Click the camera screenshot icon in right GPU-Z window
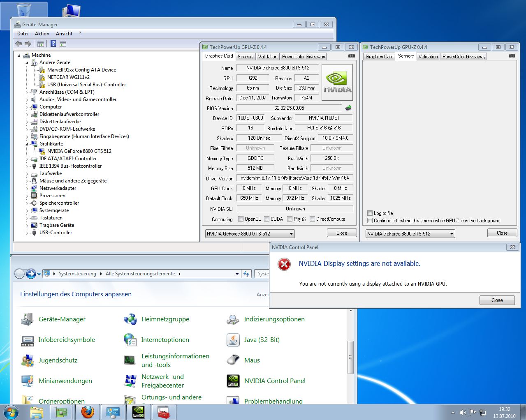Image resolution: width=526 pixels, height=420 pixels. (512, 56)
